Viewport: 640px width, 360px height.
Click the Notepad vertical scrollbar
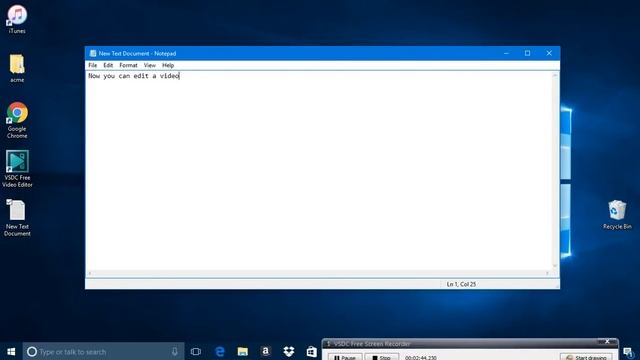click(x=555, y=171)
